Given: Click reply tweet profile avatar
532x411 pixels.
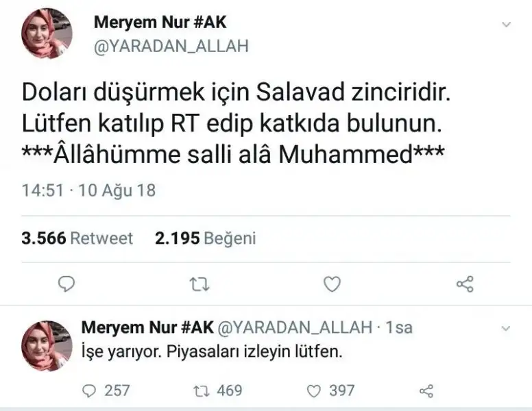Looking at the screenshot, I should coord(47,345).
